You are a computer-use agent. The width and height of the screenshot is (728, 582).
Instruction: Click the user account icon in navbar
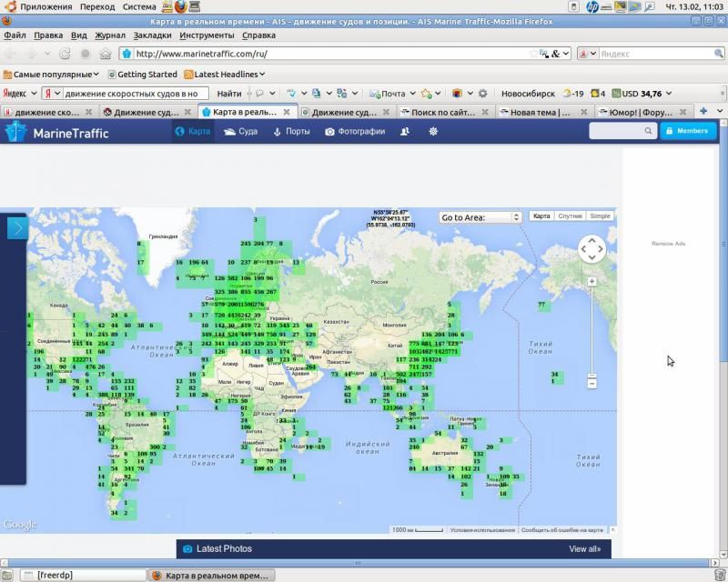pos(405,132)
